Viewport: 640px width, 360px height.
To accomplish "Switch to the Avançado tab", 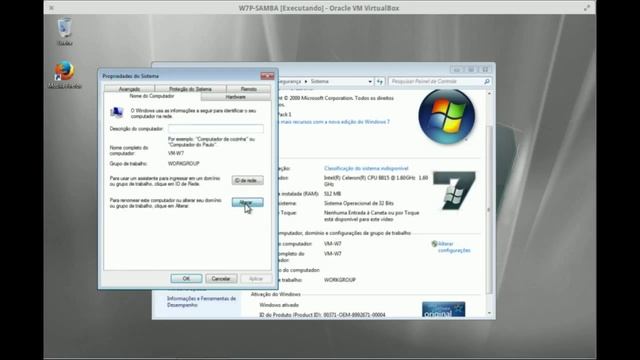I will [129, 89].
